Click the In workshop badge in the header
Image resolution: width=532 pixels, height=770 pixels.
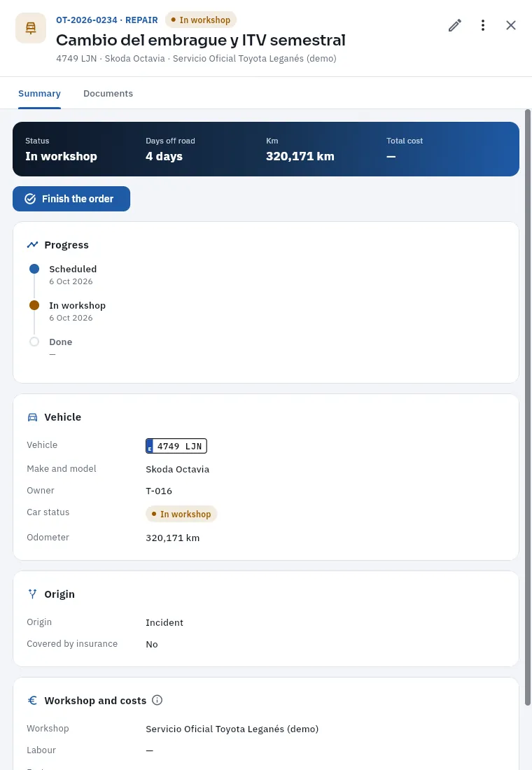(201, 20)
